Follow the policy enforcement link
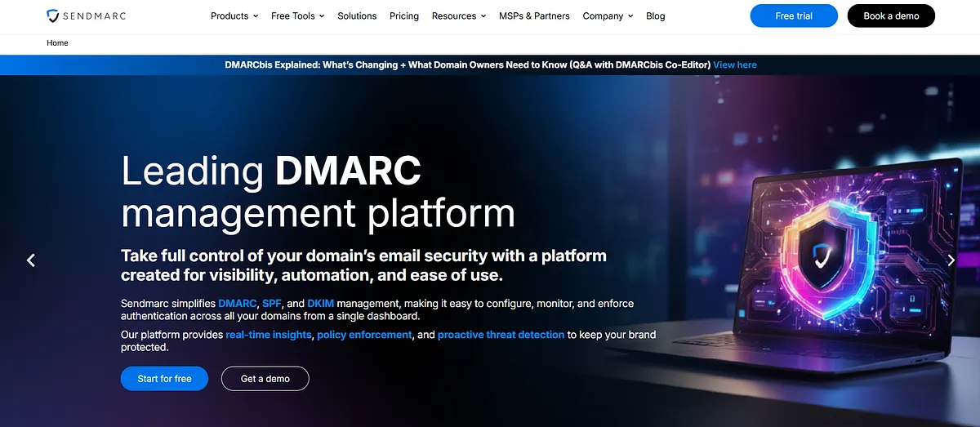 pos(364,335)
